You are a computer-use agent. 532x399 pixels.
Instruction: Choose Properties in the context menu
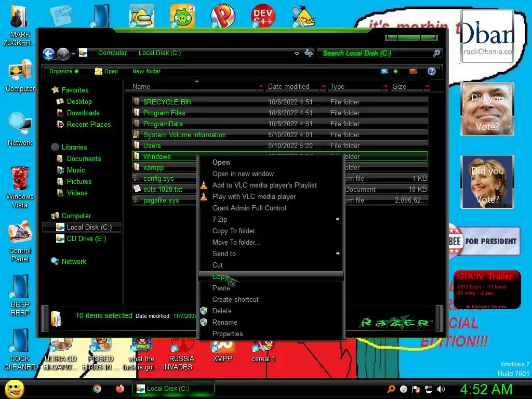tap(271, 334)
